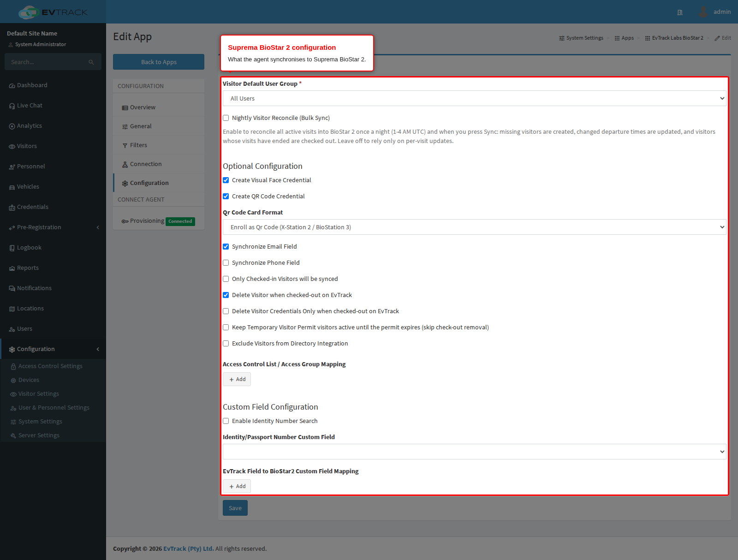This screenshot has width=738, height=560.
Task: Tick Enable Identity Number Search
Action: (x=226, y=421)
